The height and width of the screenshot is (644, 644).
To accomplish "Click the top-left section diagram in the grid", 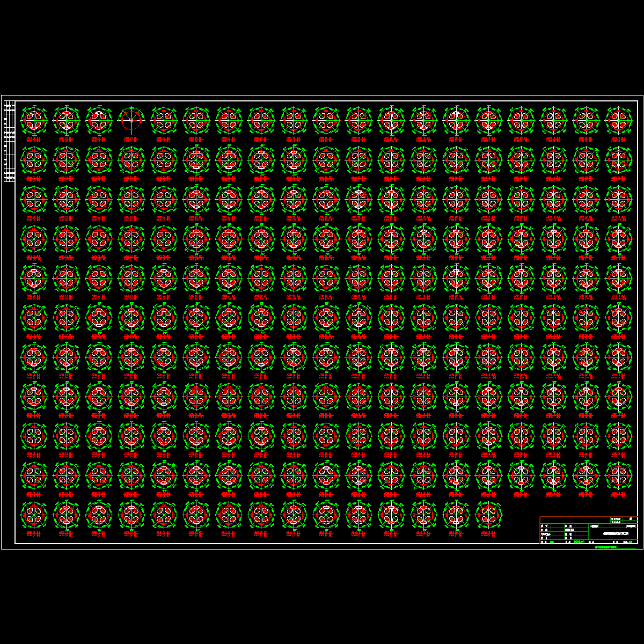I will tap(34, 120).
